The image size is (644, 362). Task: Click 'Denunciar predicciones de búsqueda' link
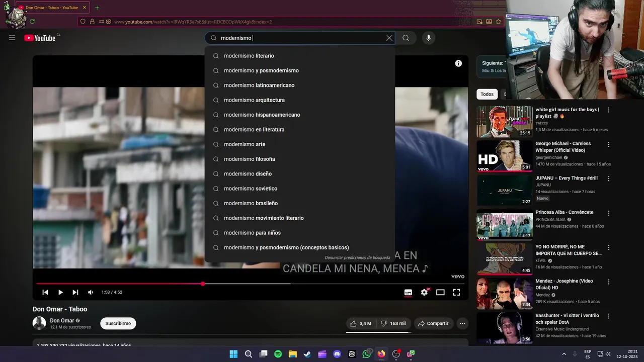point(357,257)
